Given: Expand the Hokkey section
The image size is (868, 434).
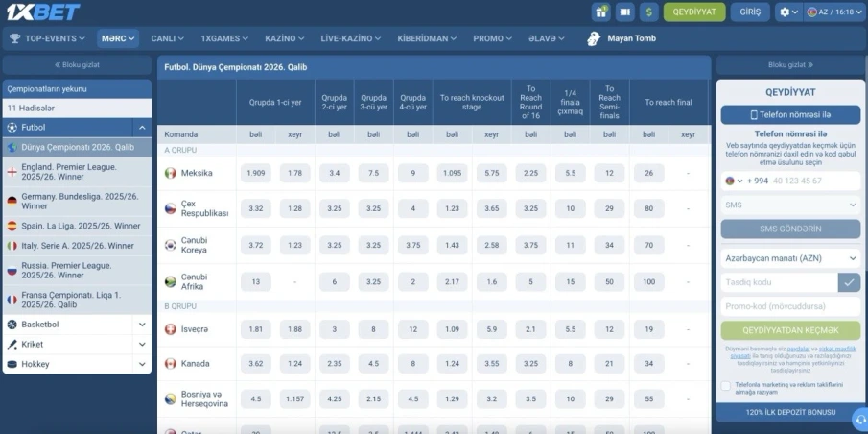Looking at the screenshot, I should coord(142,364).
